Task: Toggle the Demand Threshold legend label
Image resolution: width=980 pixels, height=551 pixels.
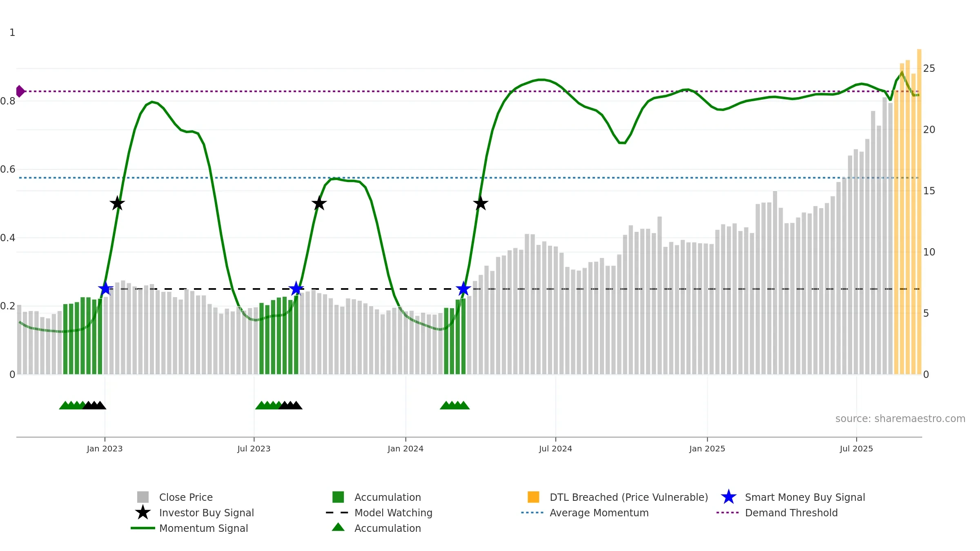Action: (791, 513)
